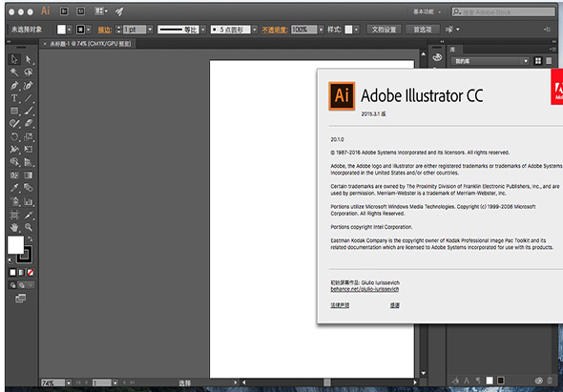Select the Type tool
Screen dimensions: 563x392
click(14, 98)
